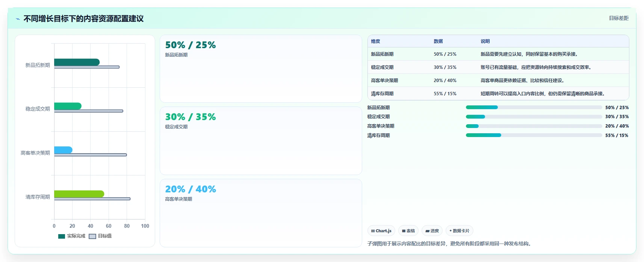Click the Chart.js tag chip

(381, 231)
